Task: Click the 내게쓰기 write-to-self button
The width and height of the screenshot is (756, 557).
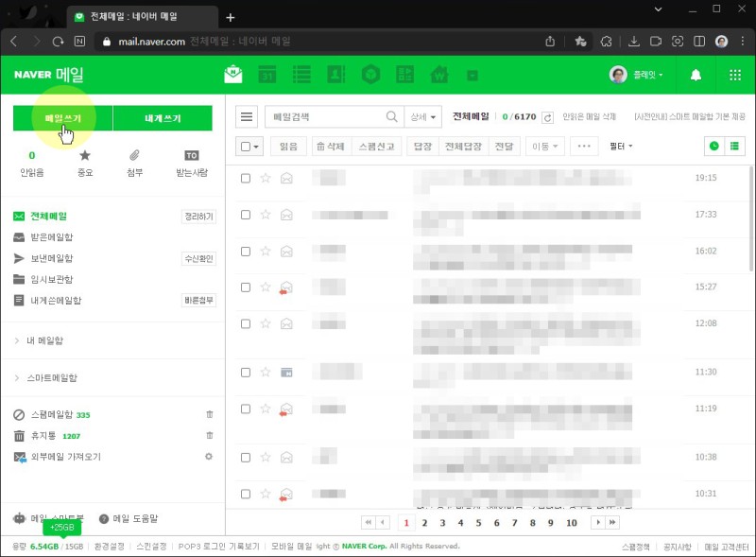Action: 163,118
